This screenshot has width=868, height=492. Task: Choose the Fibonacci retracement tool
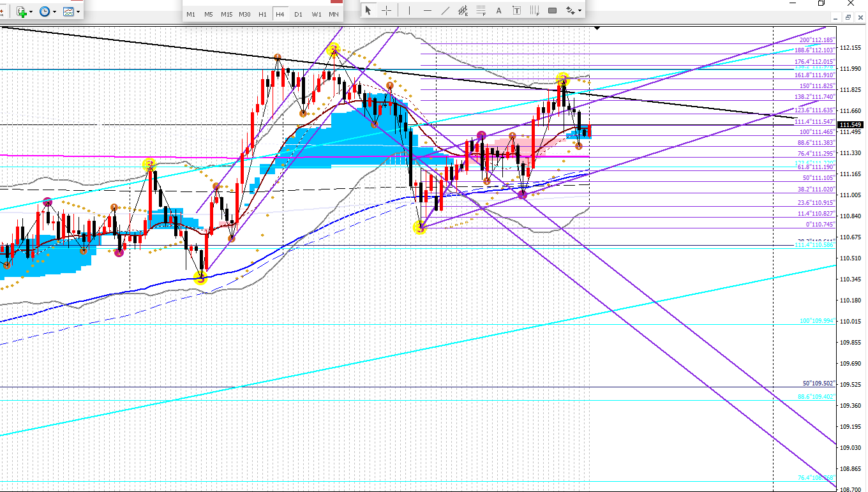(x=482, y=11)
